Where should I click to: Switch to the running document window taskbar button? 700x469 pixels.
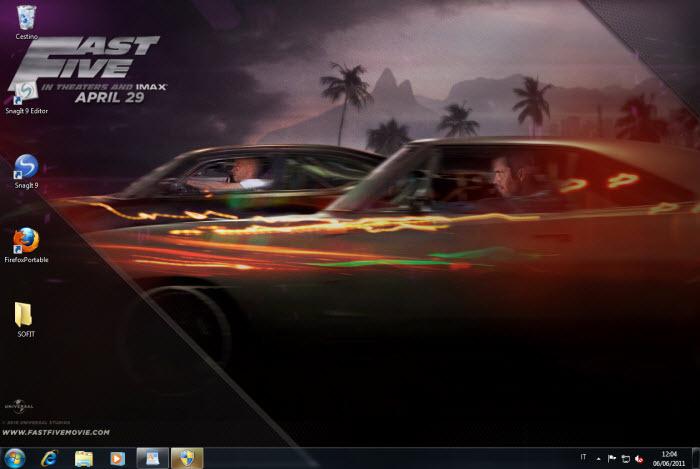152,458
